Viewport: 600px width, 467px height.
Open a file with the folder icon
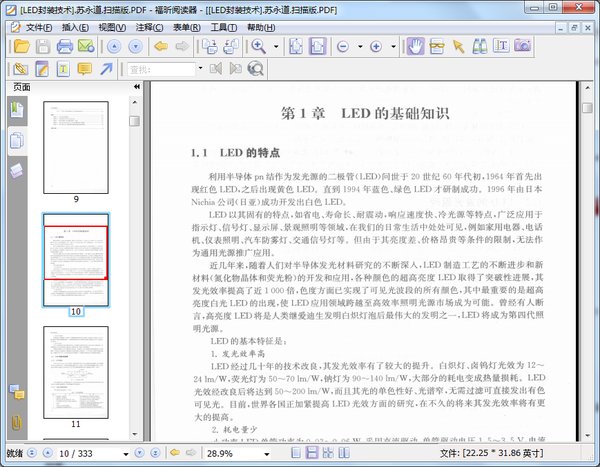pos(22,46)
